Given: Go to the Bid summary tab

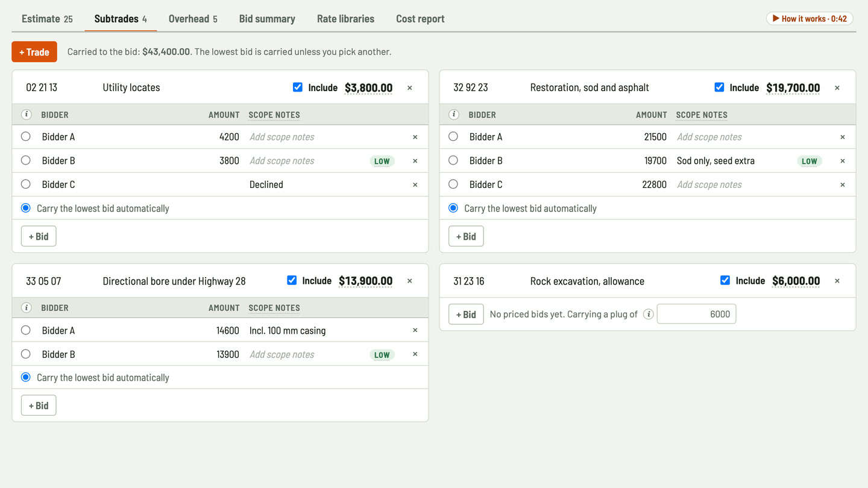Looking at the screenshot, I should [x=267, y=19].
